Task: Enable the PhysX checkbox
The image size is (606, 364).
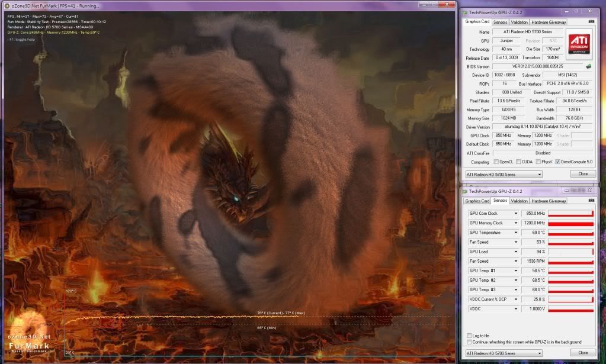Action: coord(538,162)
